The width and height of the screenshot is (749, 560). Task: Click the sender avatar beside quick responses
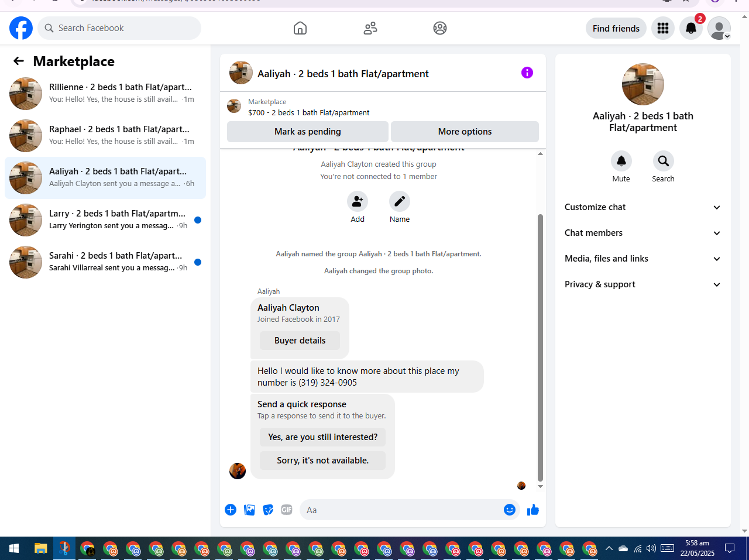[x=238, y=471]
